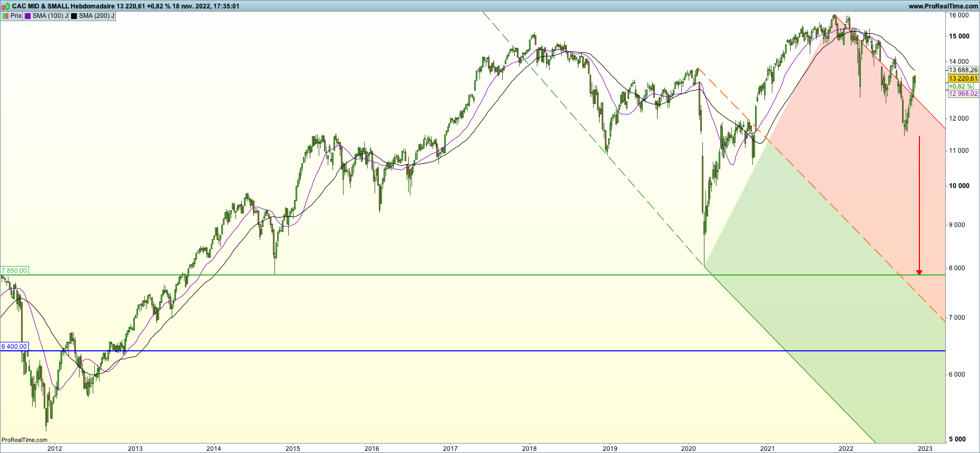980x453 pixels.
Task: Click the purple 12 968,02 value tag
Action: click(x=963, y=94)
